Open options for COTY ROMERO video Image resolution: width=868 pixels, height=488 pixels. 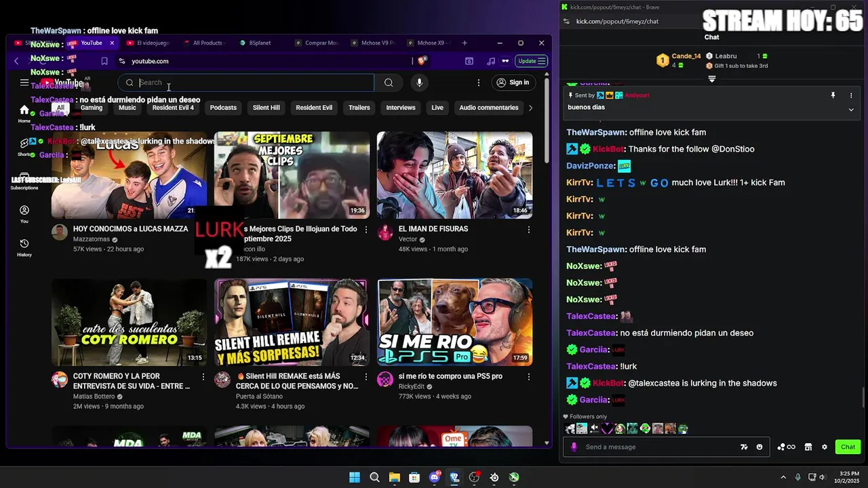point(203,377)
